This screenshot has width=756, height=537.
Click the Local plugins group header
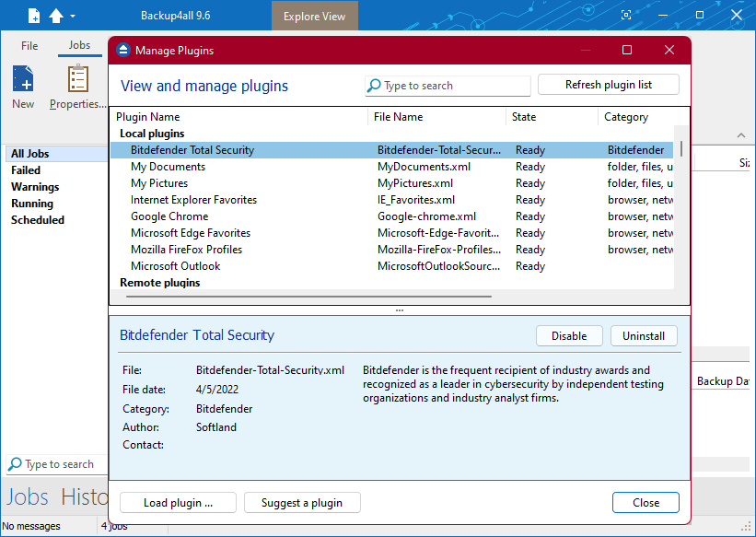point(152,134)
